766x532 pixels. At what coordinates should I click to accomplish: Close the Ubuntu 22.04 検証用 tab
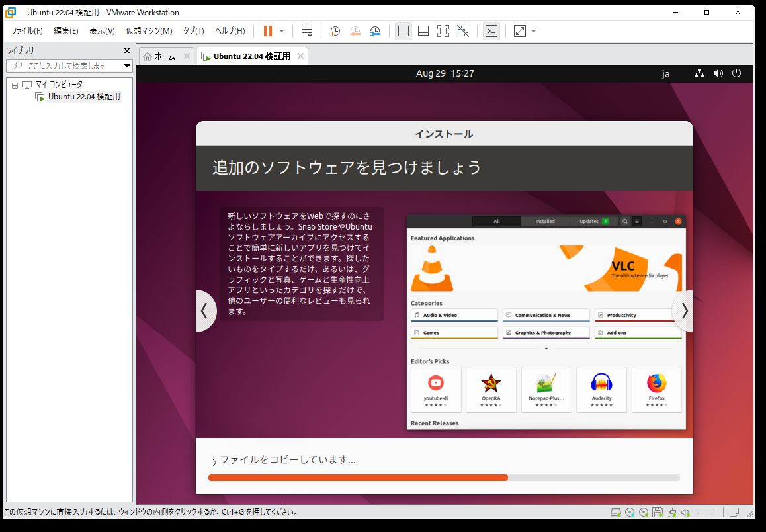click(x=300, y=56)
